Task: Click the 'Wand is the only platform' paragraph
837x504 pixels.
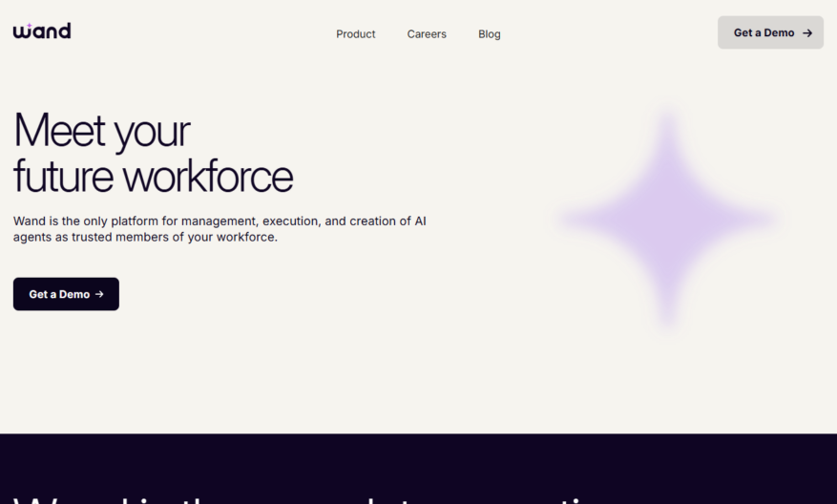Action: click(220, 229)
